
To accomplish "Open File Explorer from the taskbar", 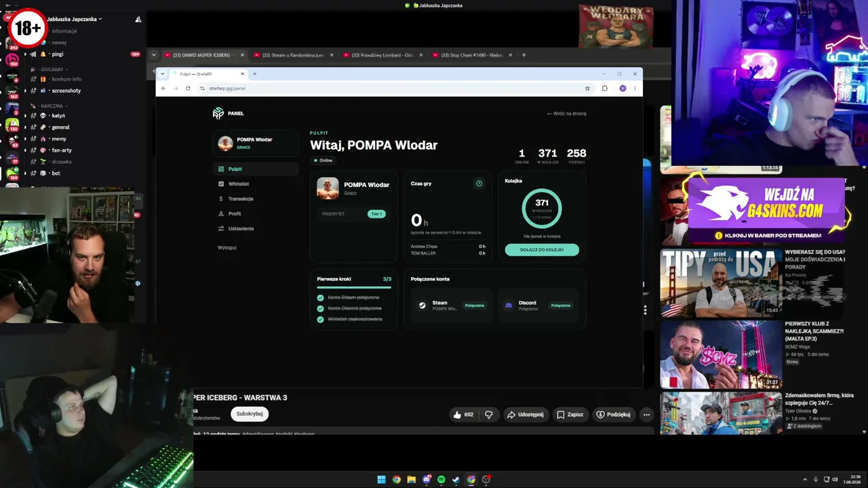I will [x=412, y=480].
